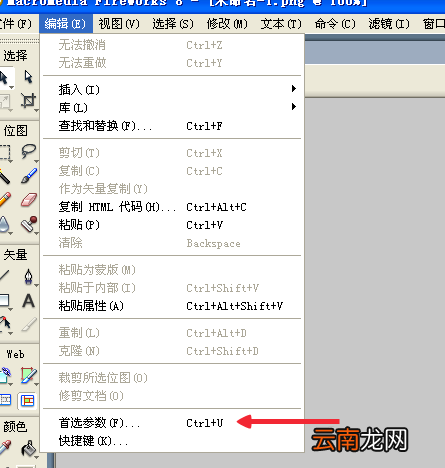The height and width of the screenshot is (468, 445).
Task: Click the Hide slices and hotspots icon
Action: pos(5,400)
